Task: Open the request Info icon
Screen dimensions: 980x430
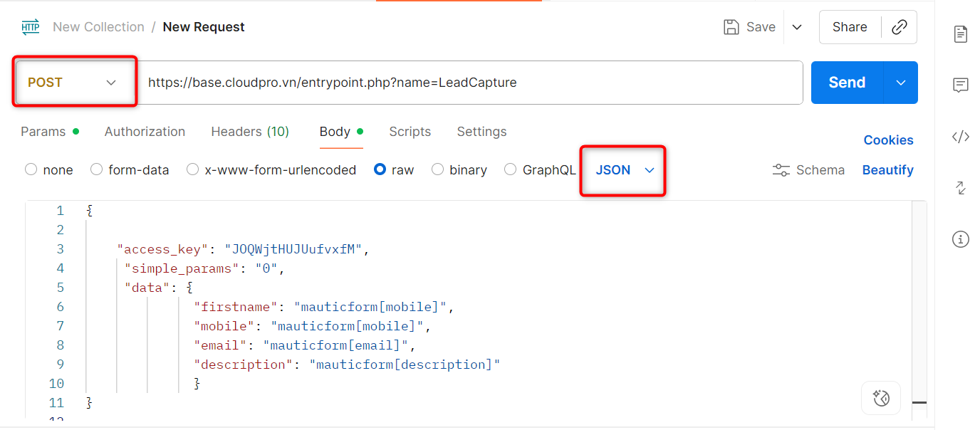Action: [961, 239]
